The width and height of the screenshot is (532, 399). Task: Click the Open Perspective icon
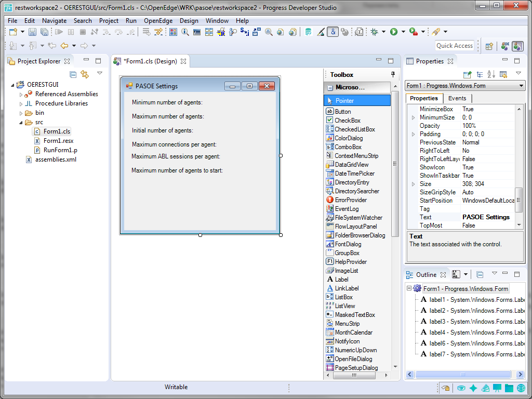click(489, 46)
